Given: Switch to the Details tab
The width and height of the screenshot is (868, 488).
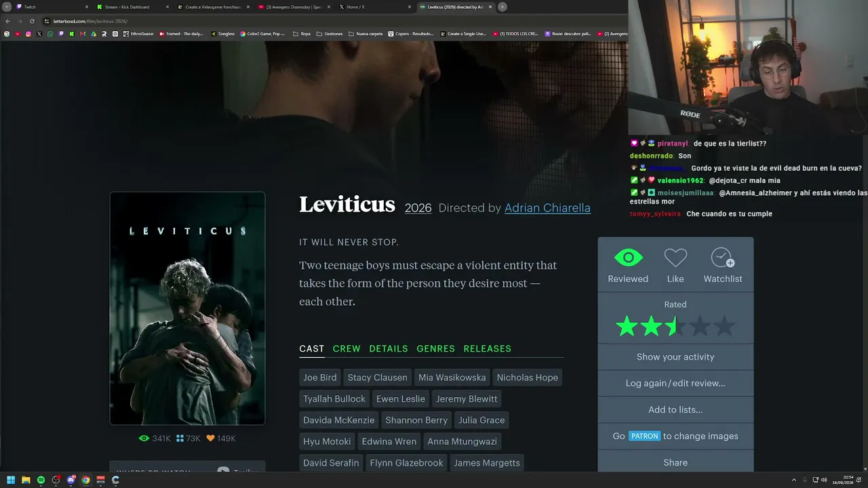Looking at the screenshot, I should 389,348.
